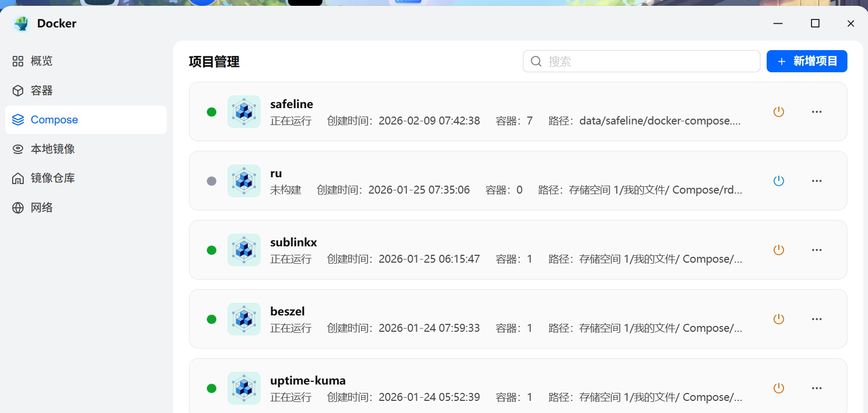The height and width of the screenshot is (413, 868).
Task: Open the ru project name
Action: 276,174
